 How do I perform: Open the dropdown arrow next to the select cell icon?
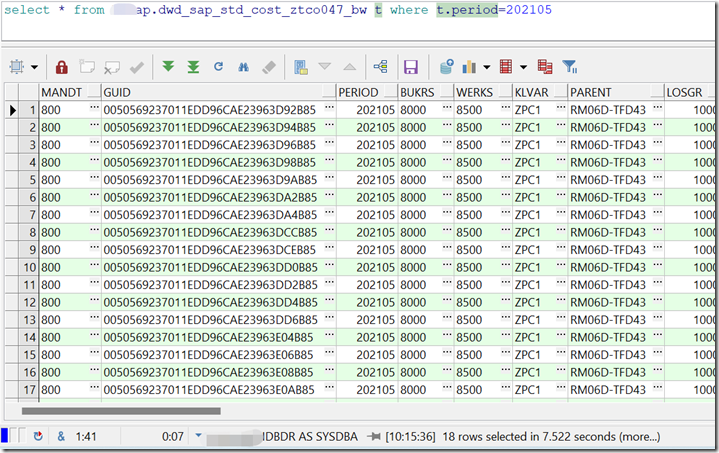[x=34, y=67]
